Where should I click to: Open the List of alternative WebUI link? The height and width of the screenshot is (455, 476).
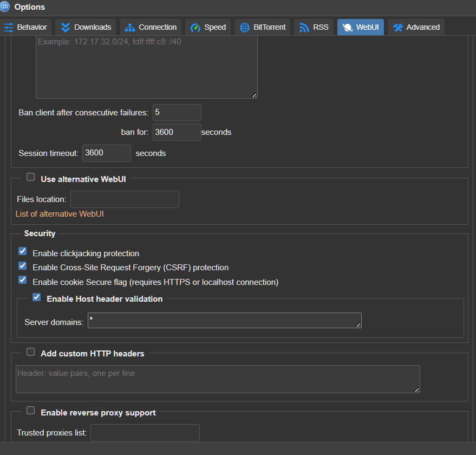click(60, 214)
